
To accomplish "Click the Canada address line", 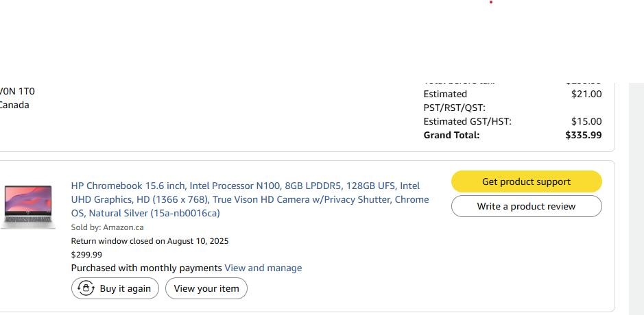I will click(14, 105).
